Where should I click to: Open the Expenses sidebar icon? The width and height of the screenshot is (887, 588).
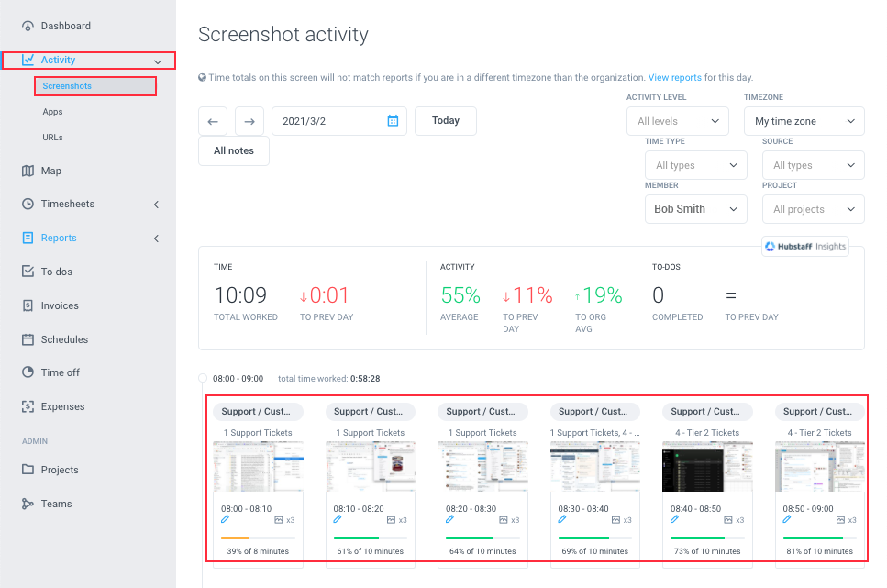click(x=28, y=406)
